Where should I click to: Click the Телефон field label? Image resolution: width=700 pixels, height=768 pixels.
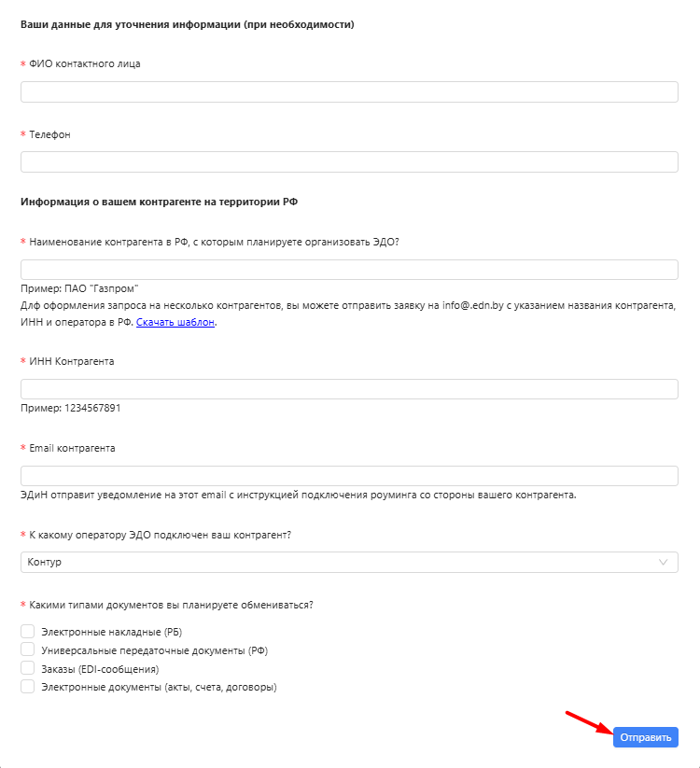[x=50, y=134]
